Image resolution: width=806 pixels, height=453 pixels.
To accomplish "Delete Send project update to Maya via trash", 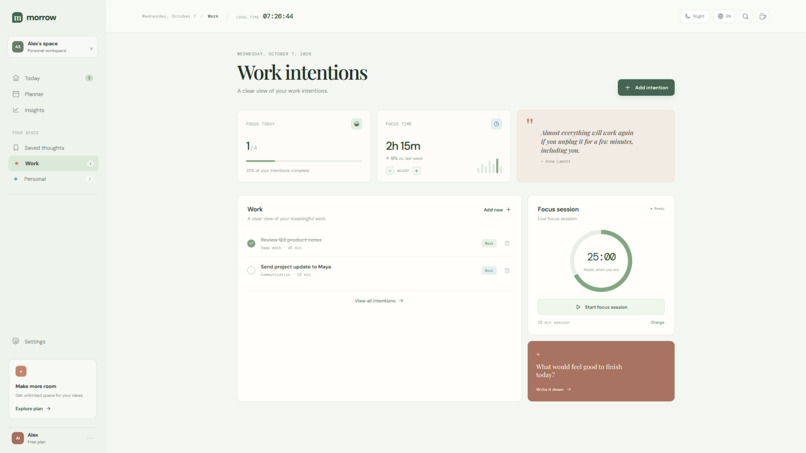I will tap(507, 270).
